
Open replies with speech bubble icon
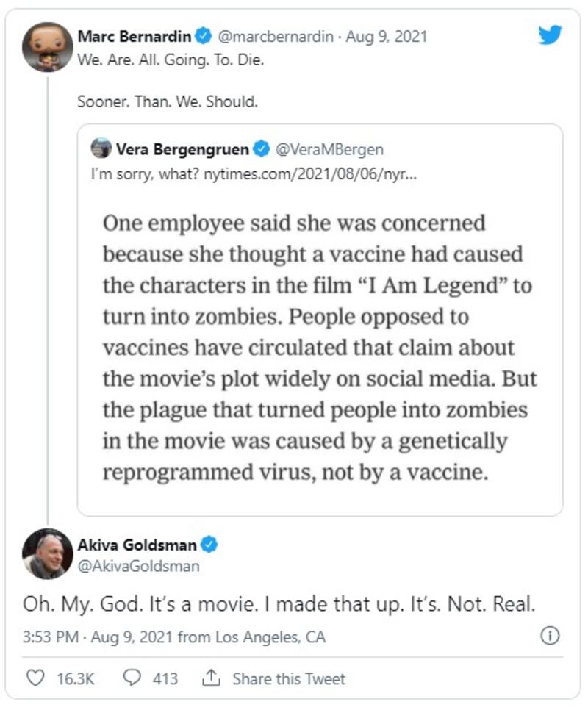point(133,678)
